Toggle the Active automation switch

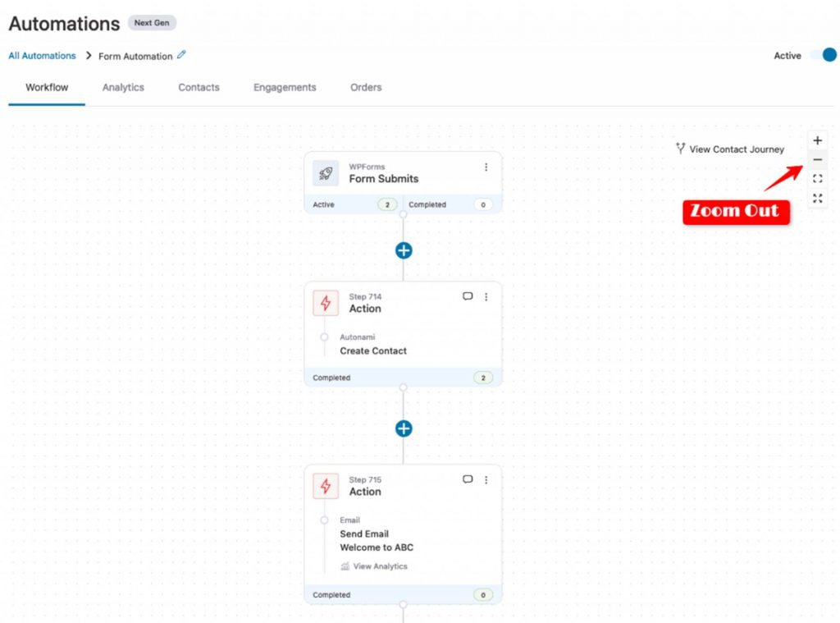point(823,55)
